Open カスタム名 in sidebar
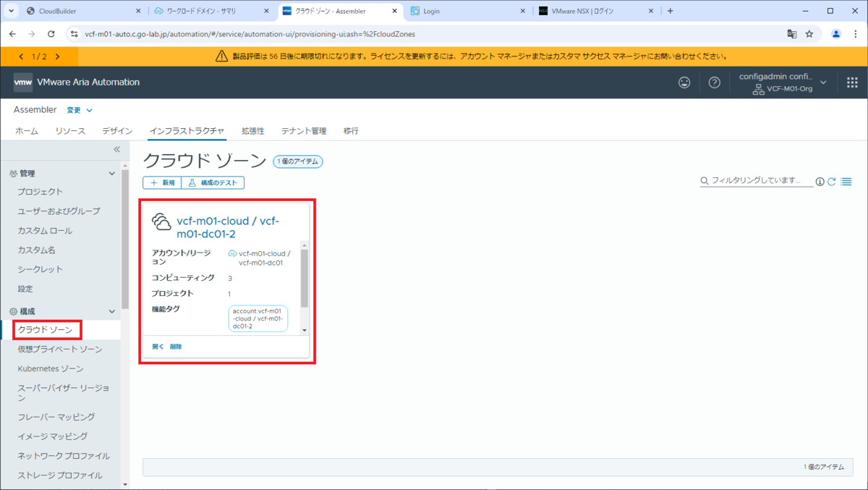The width and height of the screenshot is (868, 490). 36,250
